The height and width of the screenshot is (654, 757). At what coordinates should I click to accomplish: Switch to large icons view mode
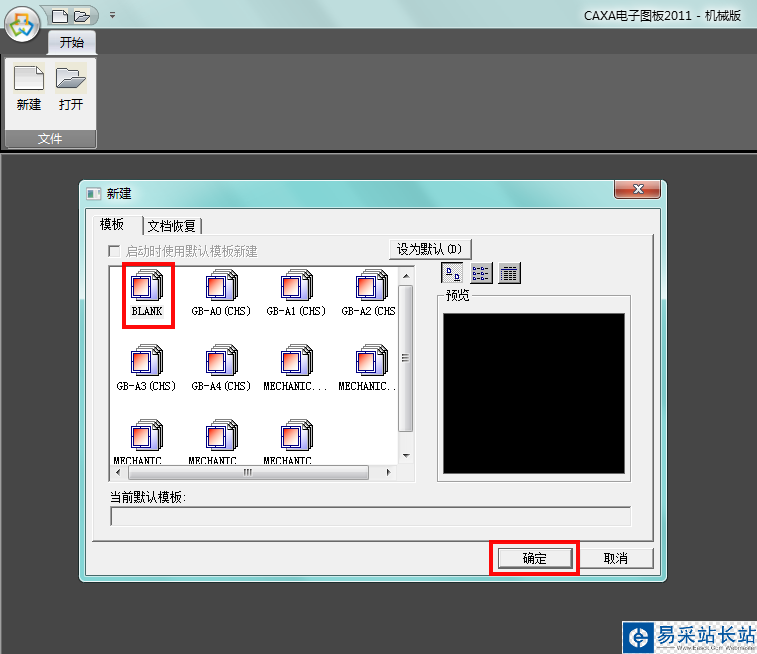[452, 273]
